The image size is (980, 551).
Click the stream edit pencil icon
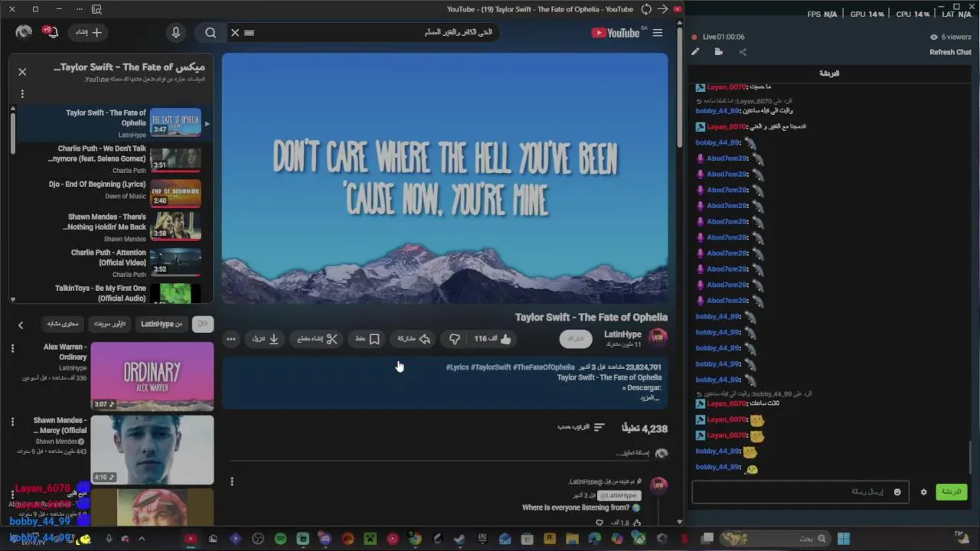click(695, 52)
